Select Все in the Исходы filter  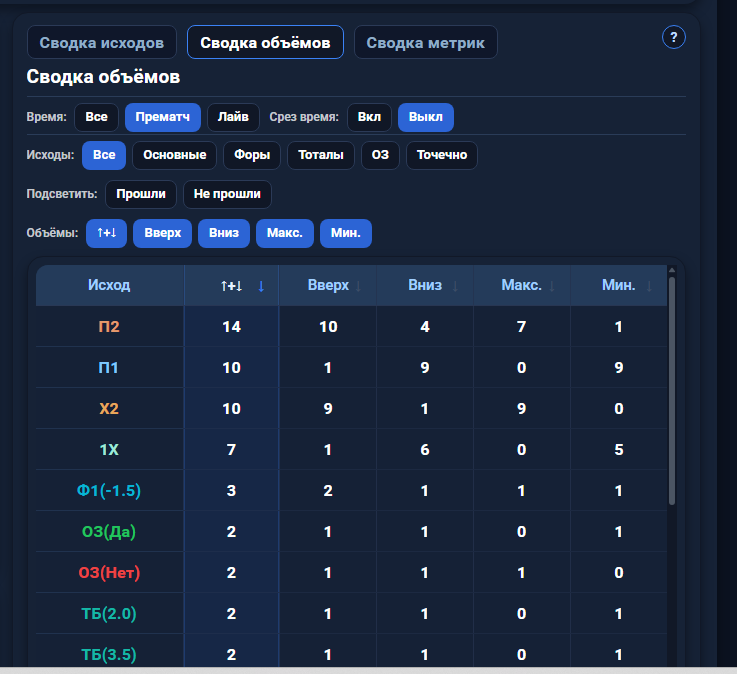coord(104,155)
